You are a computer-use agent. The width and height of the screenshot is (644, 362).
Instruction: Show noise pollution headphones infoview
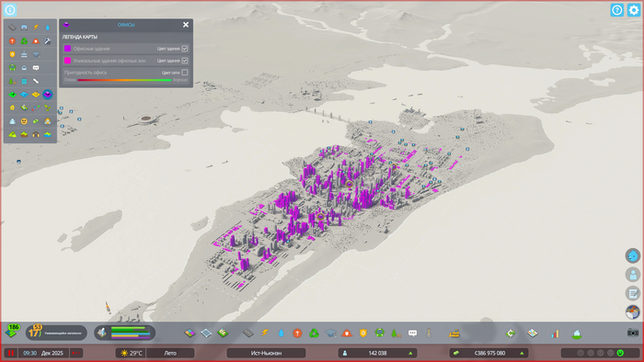(x=36, y=134)
